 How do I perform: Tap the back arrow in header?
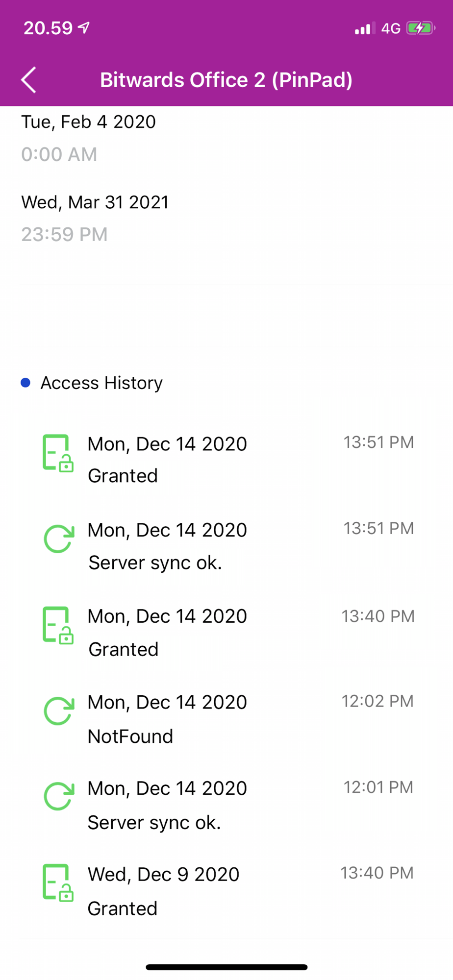point(29,80)
